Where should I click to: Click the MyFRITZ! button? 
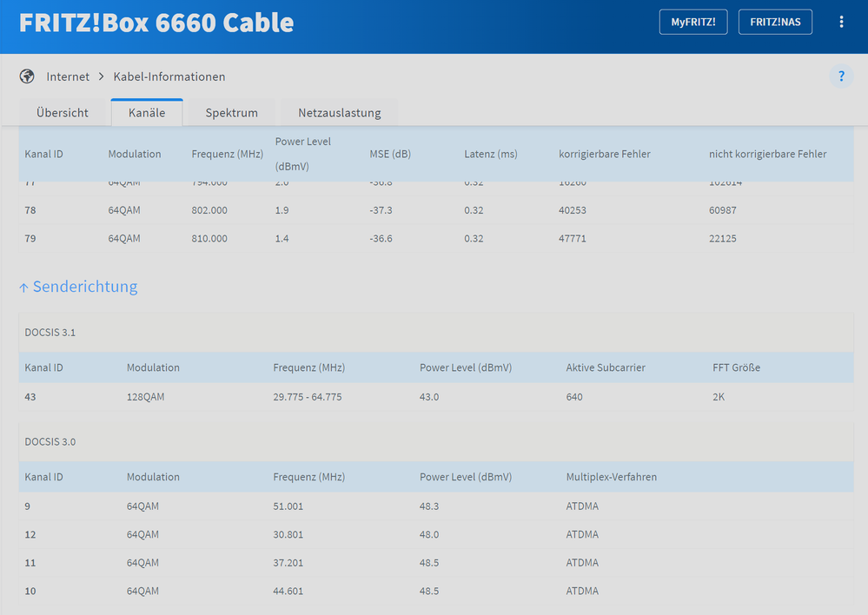click(693, 22)
